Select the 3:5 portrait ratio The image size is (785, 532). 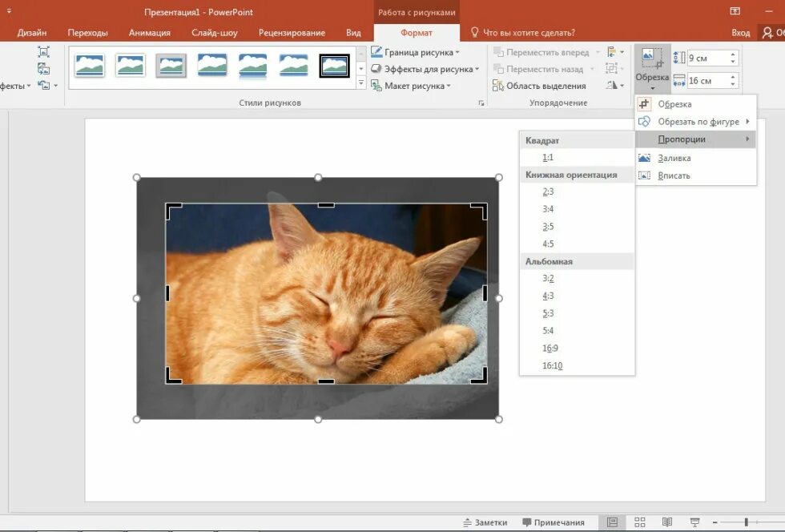(x=577, y=227)
